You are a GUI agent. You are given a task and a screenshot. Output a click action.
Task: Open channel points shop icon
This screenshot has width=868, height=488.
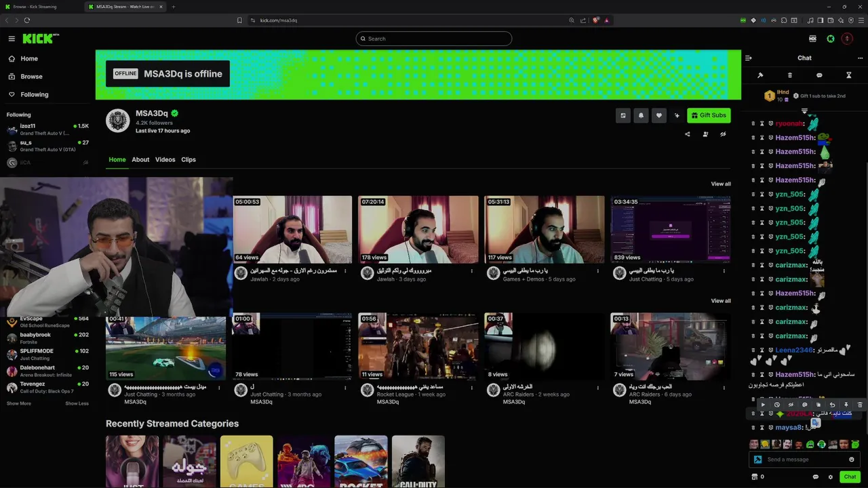point(755,477)
